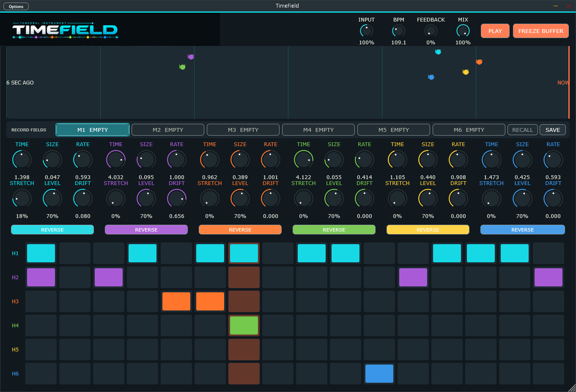Select the M3 EMPTY memory slot
The width and height of the screenshot is (576, 392).
click(243, 130)
